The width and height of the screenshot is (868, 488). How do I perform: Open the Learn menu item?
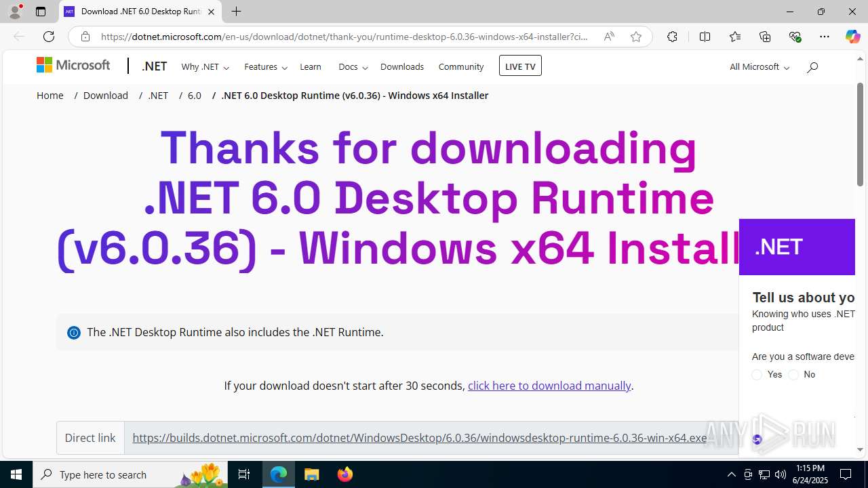[x=311, y=66]
